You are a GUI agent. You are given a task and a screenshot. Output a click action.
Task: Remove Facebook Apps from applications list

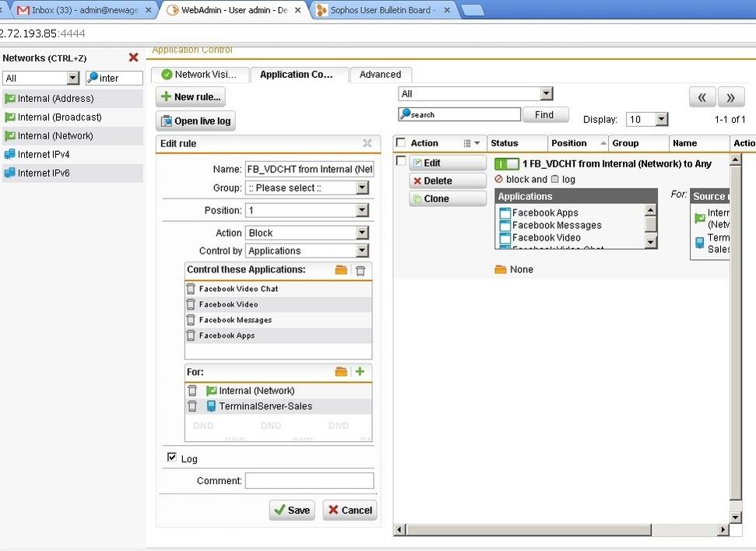coord(191,335)
